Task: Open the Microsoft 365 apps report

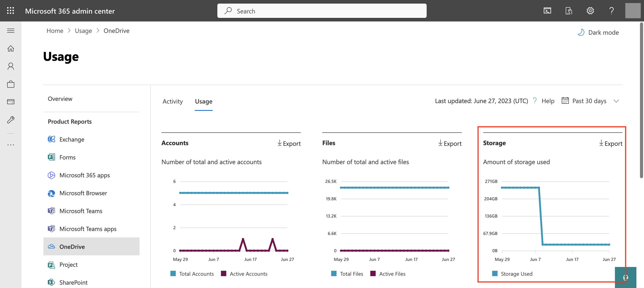Action: tap(91, 175)
